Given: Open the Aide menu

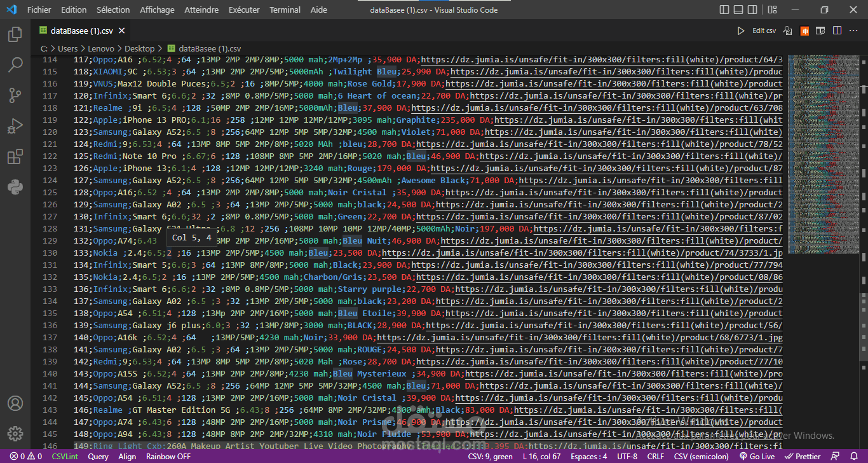Looking at the screenshot, I should pyautogui.click(x=319, y=10).
